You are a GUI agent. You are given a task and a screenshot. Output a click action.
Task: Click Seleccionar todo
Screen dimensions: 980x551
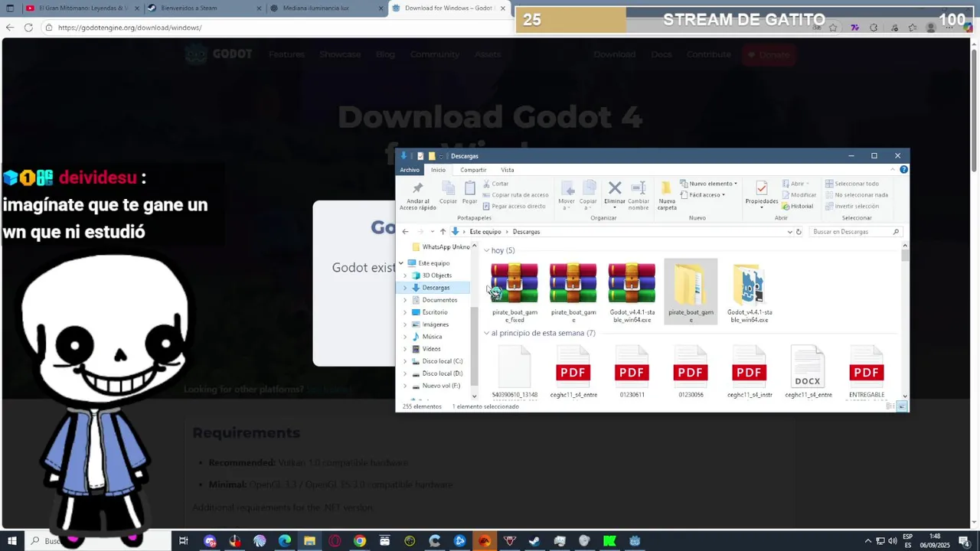click(x=851, y=184)
